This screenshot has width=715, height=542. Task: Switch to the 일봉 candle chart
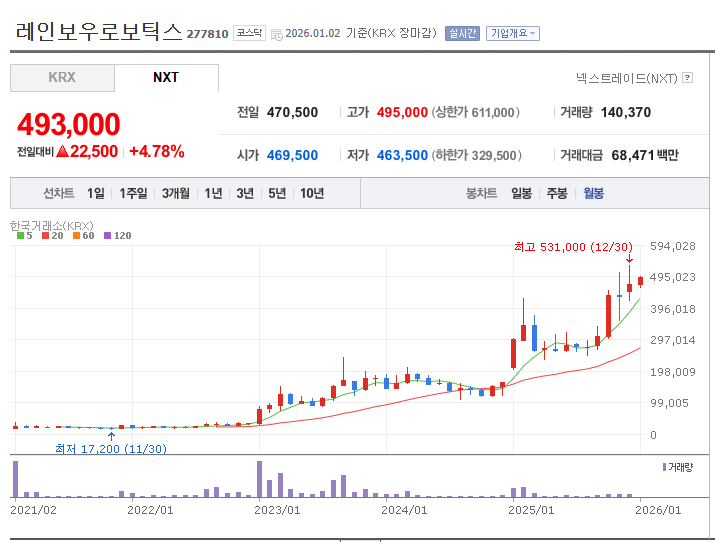point(521,193)
